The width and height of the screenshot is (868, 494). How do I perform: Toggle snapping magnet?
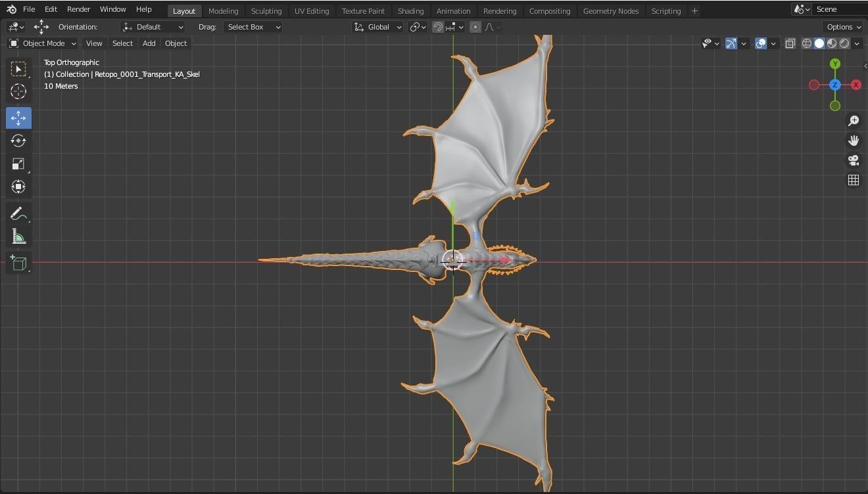tap(437, 27)
